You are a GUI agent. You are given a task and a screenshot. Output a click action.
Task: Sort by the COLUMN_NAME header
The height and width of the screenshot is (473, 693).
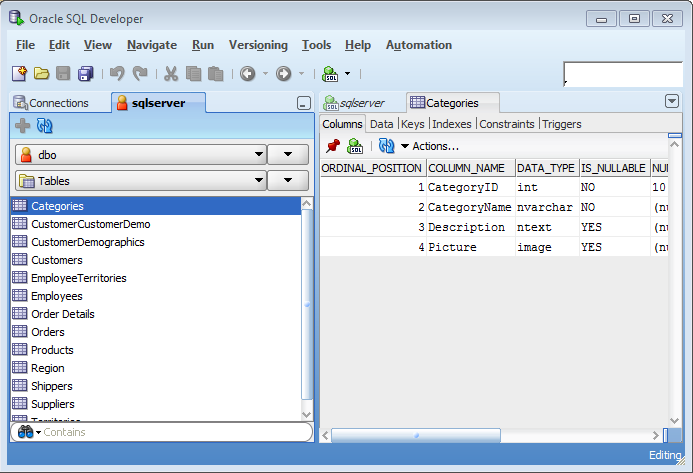471,168
